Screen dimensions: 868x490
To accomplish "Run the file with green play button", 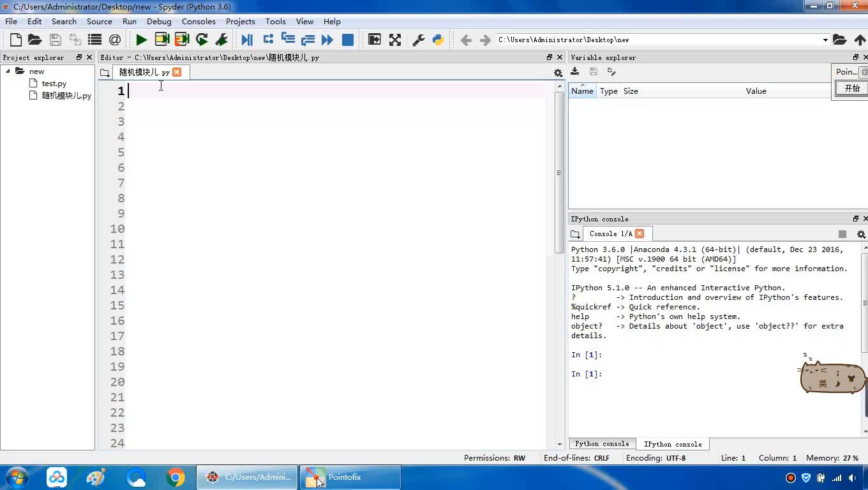I will [141, 40].
